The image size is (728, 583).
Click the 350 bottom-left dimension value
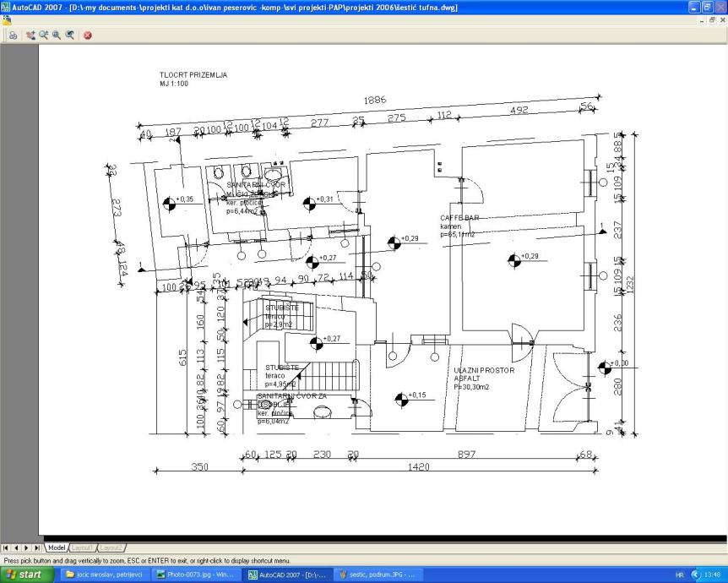pos(199,467)
